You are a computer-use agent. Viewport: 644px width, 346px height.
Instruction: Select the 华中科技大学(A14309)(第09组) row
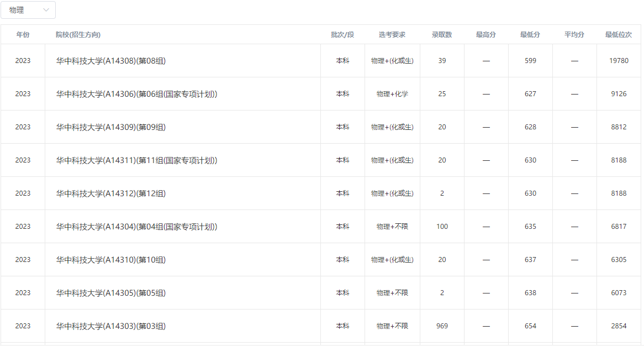tap(110, 127)
